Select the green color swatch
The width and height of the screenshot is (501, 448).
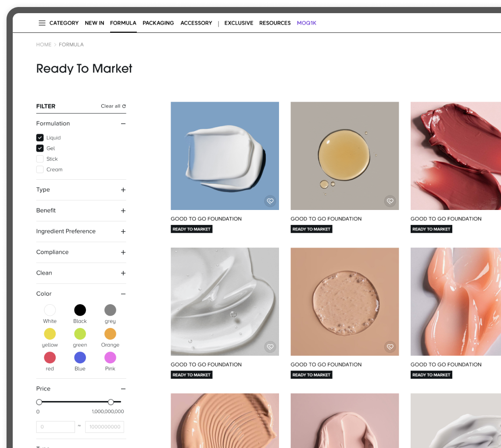point(80,334)
